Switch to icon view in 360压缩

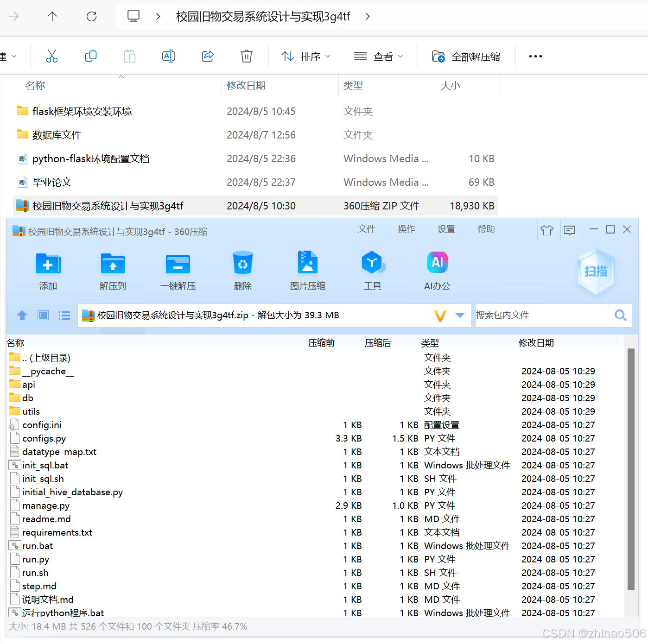[43, 316]
